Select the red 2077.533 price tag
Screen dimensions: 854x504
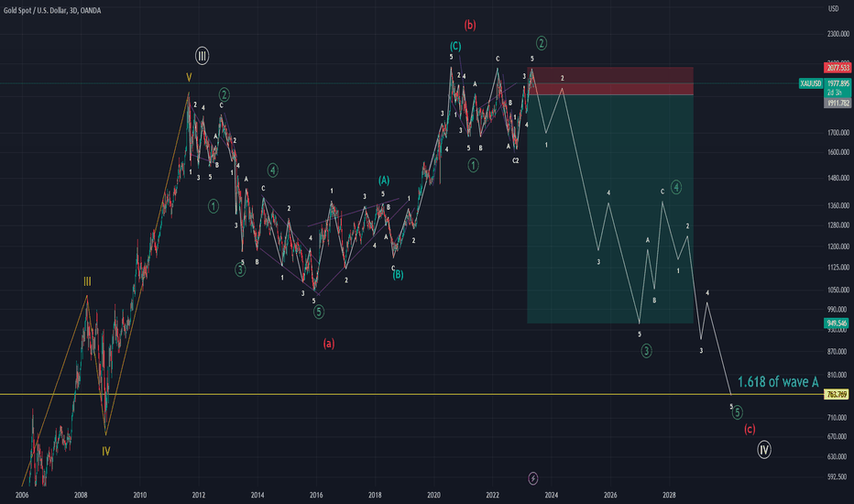(838, 68)
